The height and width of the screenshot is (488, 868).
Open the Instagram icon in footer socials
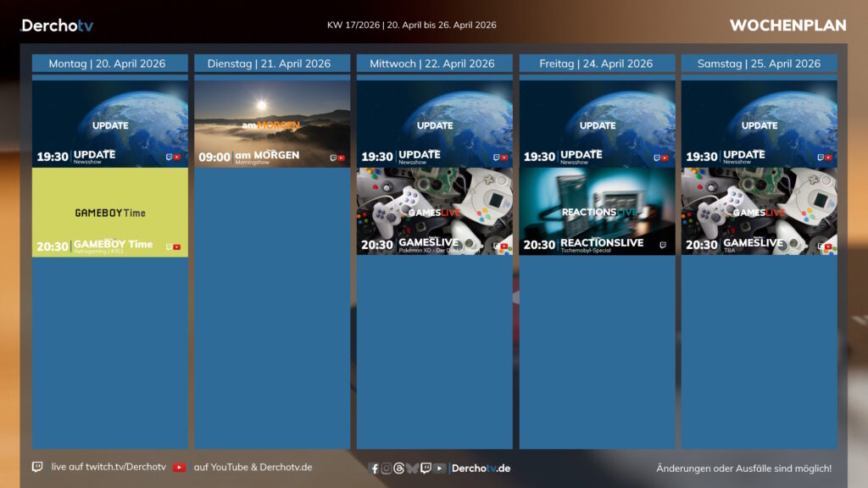387,469
